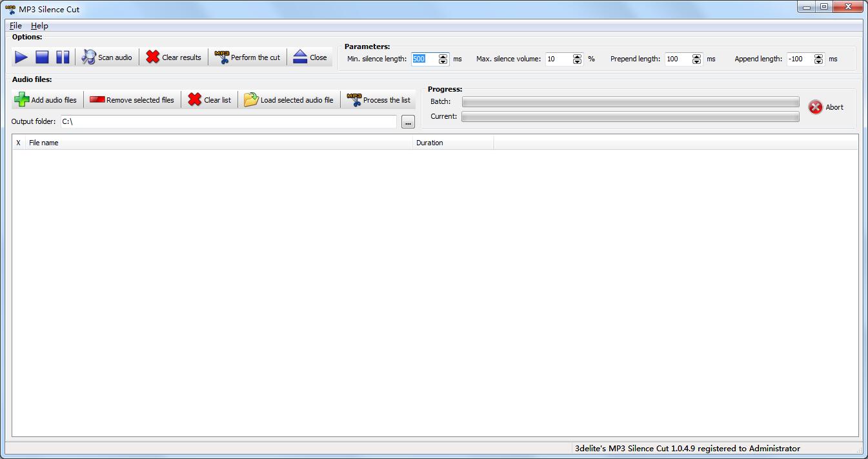Click the registration status bar text
This screenshot has width=868, height=459.
(687, 448)
